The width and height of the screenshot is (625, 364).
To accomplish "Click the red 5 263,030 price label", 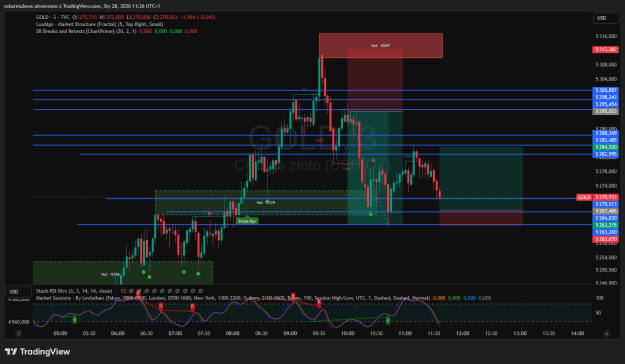I will tap(605, 239).
